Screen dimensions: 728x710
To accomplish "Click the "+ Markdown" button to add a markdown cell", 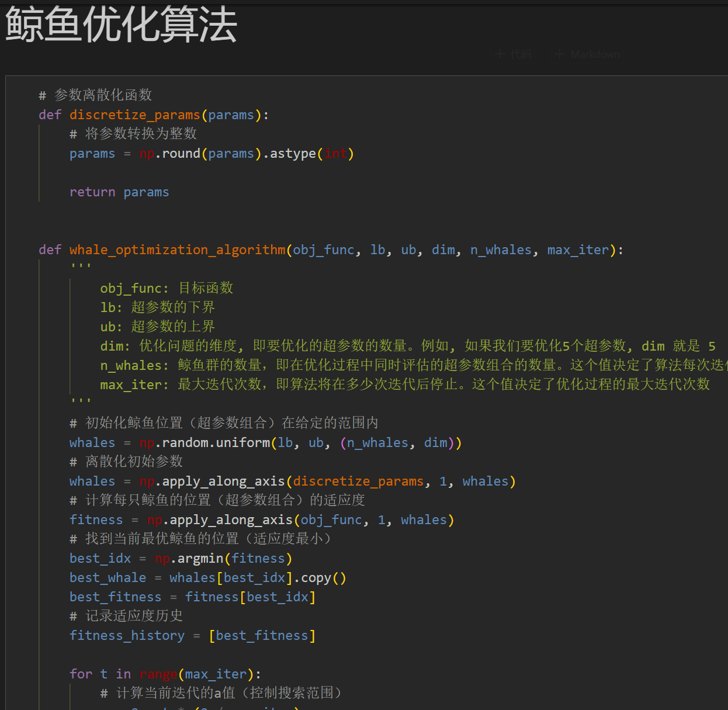I will (x=586, y=54).
